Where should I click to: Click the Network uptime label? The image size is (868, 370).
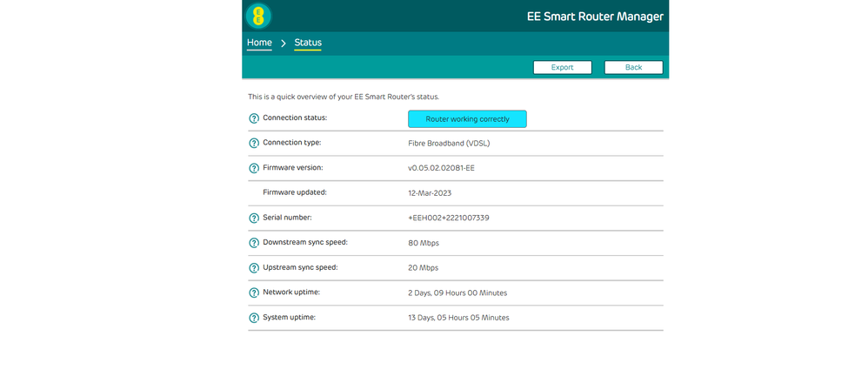coord(291,293)
